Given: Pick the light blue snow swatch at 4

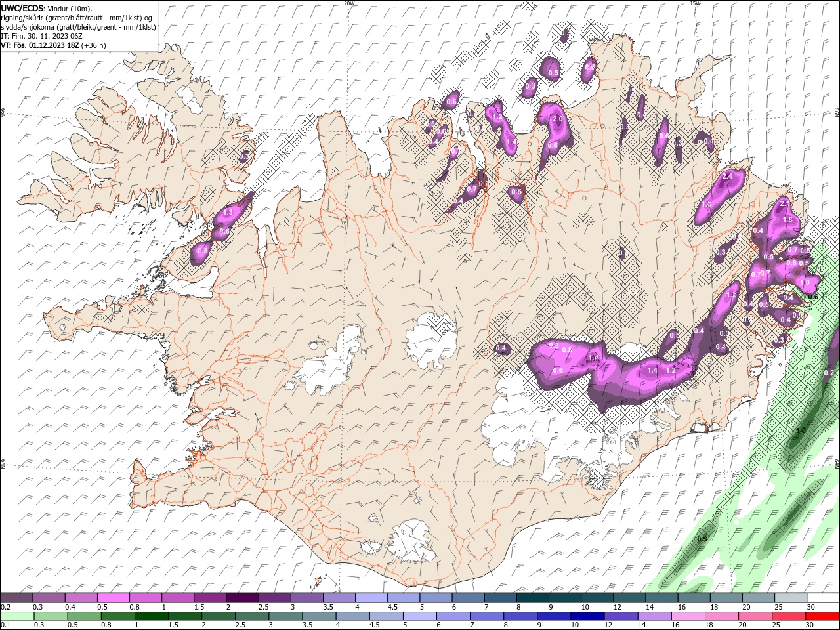Looking at the screenshot, I should 370,598.
